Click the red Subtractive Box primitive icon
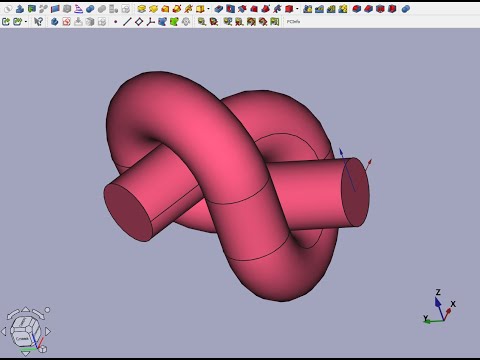The image size is (480, 360). pos(289,9)
